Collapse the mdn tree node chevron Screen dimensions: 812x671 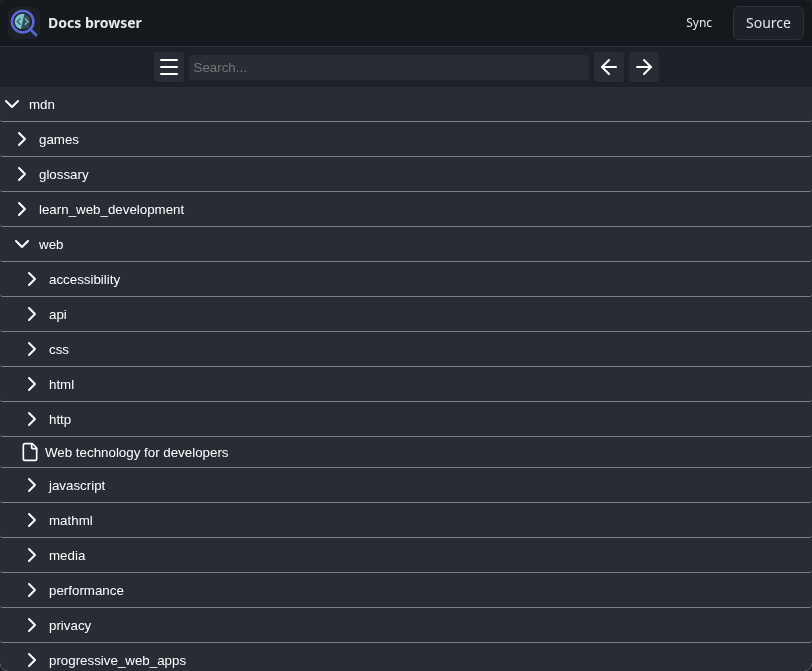coord(12,104)
